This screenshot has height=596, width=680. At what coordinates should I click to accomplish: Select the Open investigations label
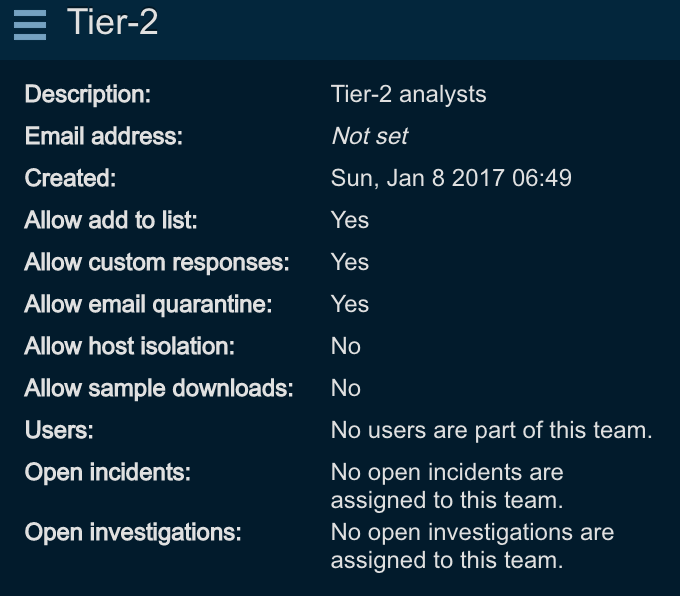(133, 533)
